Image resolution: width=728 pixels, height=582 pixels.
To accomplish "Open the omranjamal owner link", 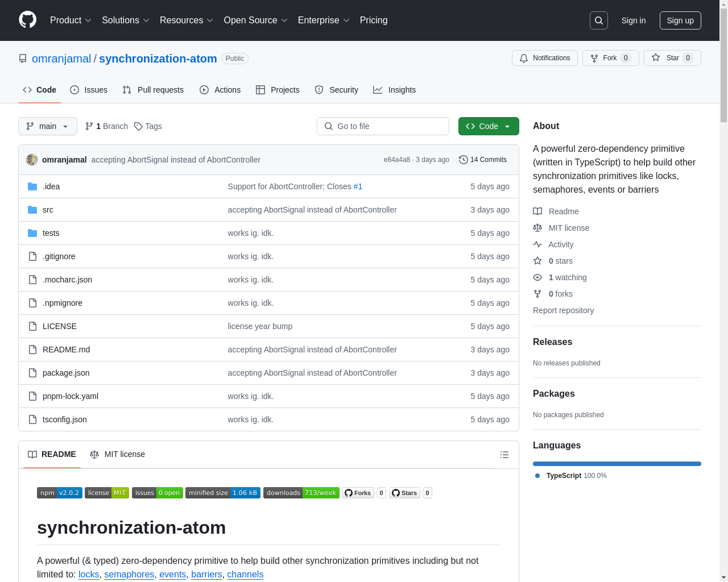I will pyautogui.click(x=61, y=59).
